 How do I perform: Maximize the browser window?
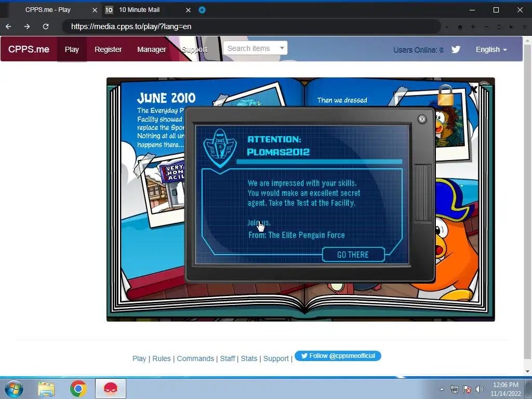[x=496, y=10]
